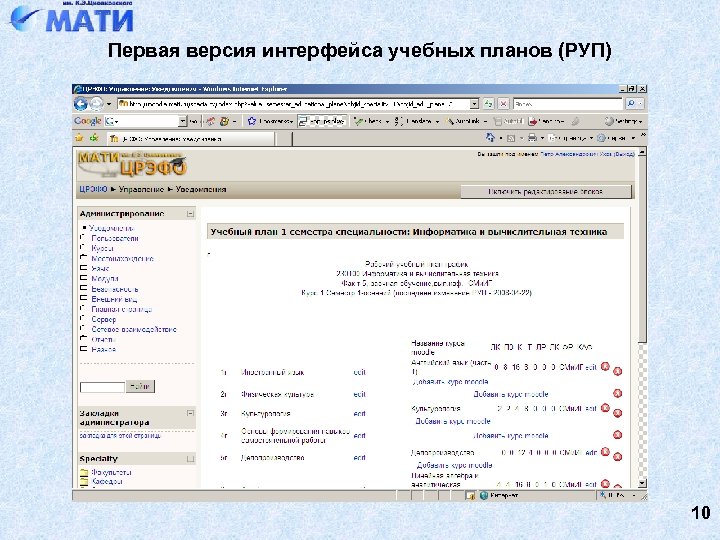Viewport: 720px width, 540px height.
Task: Click red delete icon next to Английский язык edit
Action: (605, 366)
